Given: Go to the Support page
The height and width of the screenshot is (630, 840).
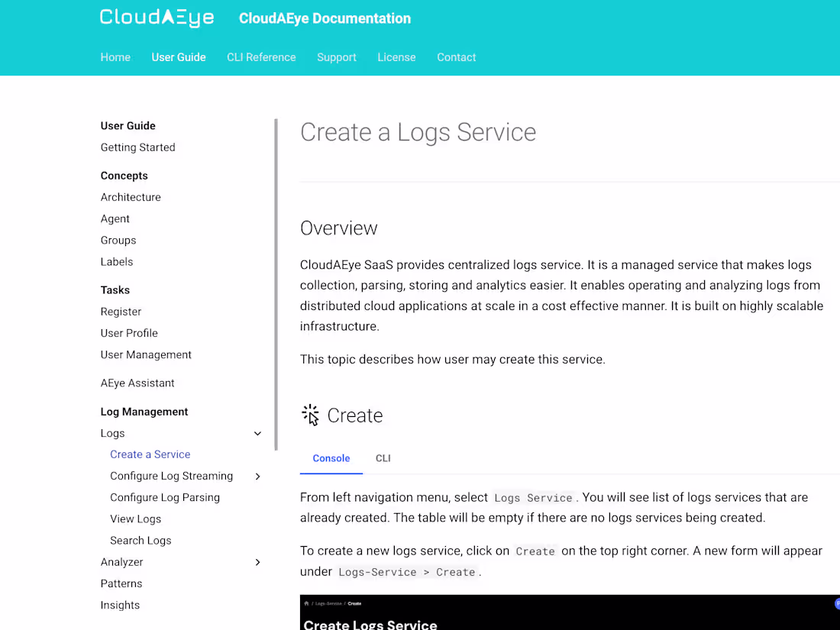Looking at the screenshot, I should point(337,57).
